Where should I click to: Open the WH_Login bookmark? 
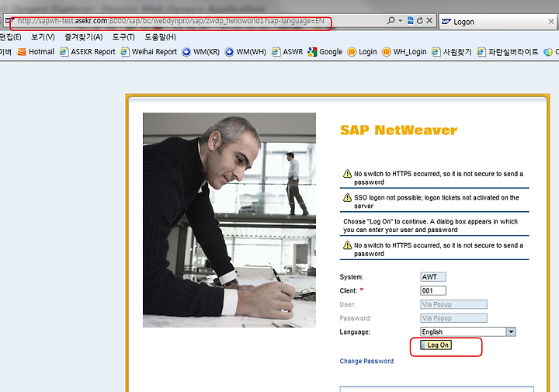coord(404,52)
